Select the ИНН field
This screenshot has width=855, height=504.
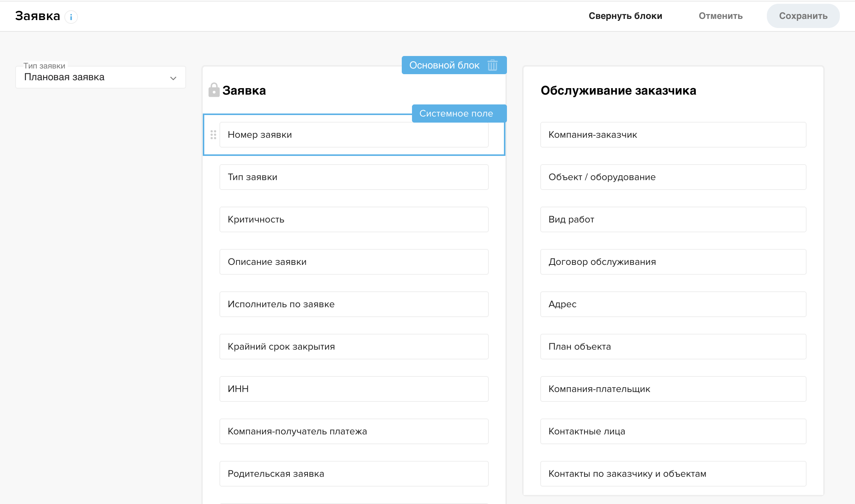pyautogui.click(x=354, y=389)
